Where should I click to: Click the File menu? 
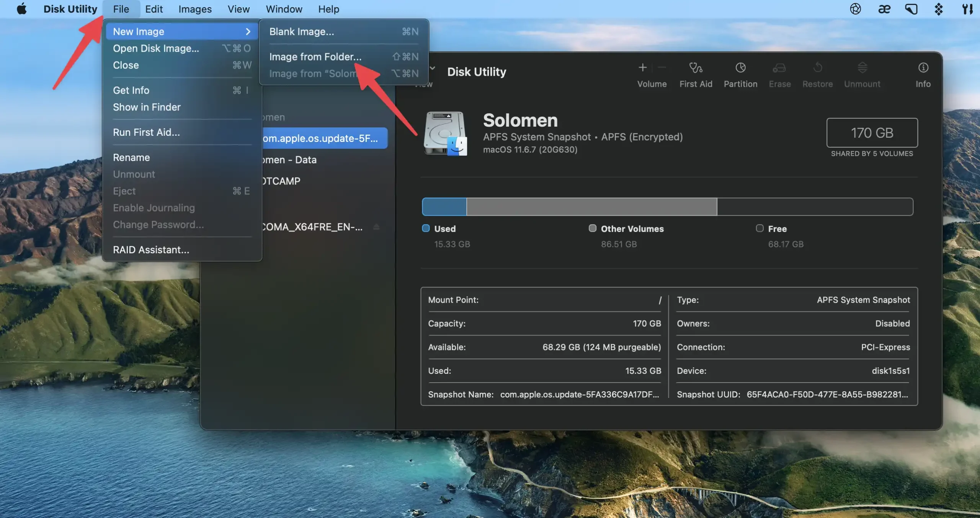(121, 9)
